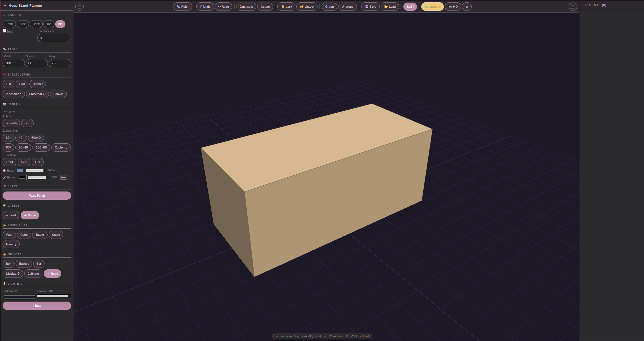Uncheck the Snap checkbox
The height and width of the screenshot is (341, 644).
tap(4, 31)
